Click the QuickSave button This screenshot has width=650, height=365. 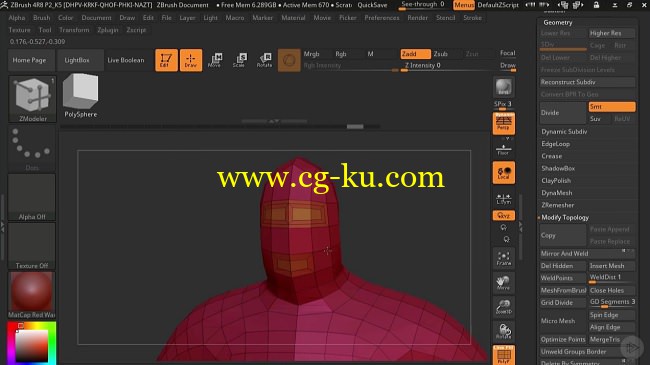click(372, 5)
